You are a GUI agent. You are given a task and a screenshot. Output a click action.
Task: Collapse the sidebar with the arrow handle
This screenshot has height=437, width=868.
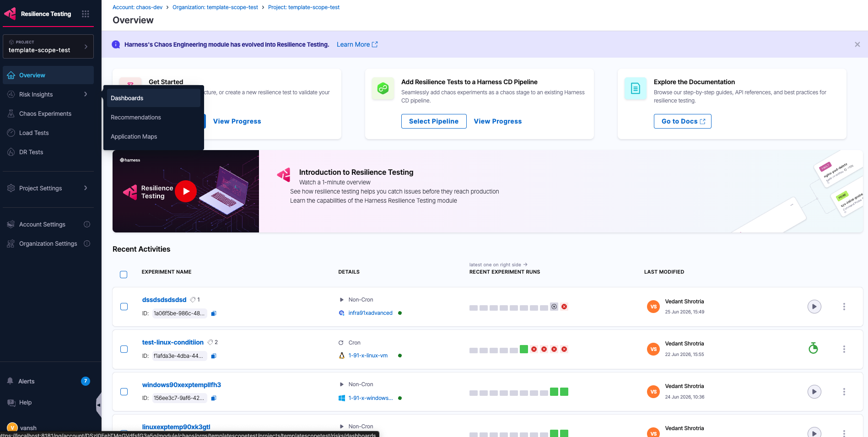click(x=98, y=405)
